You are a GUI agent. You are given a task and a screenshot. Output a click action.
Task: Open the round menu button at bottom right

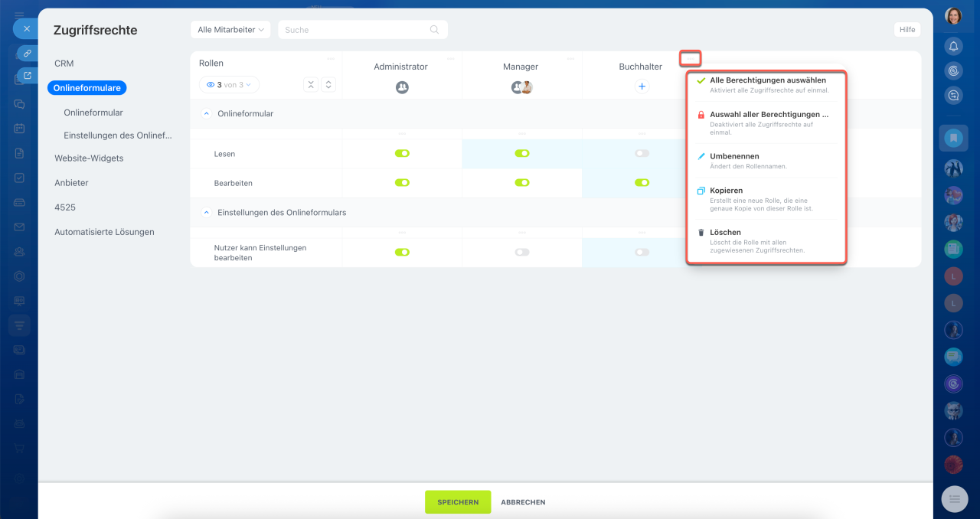[955, 499]
